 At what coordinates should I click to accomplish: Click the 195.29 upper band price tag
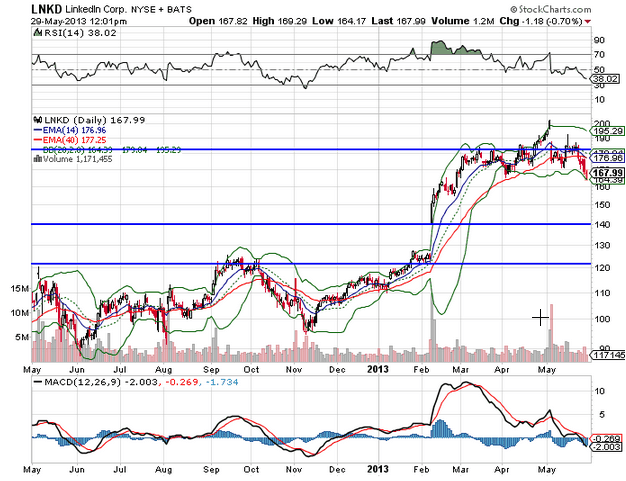608,131
